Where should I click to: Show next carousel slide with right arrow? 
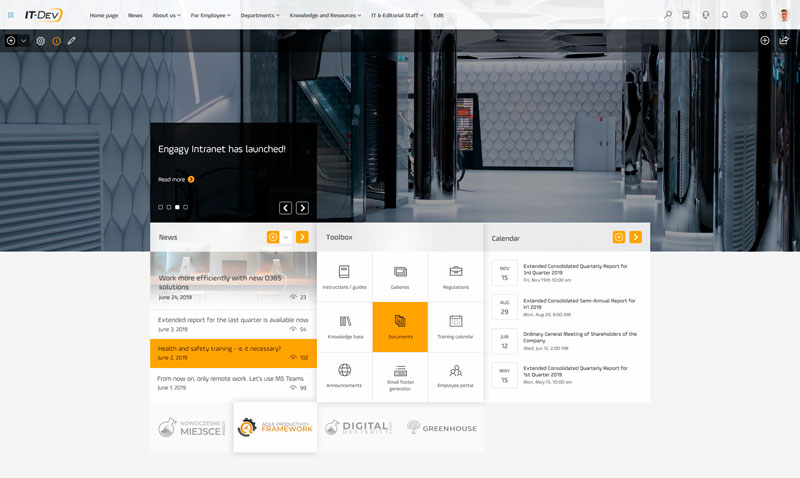302,208
